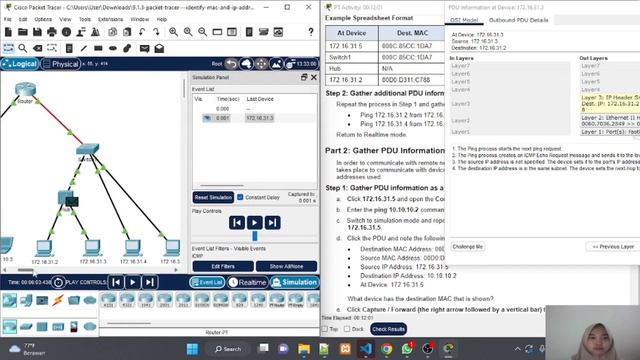
Task: Open File Explorer from the taskbar
Action: coord(304,349)
